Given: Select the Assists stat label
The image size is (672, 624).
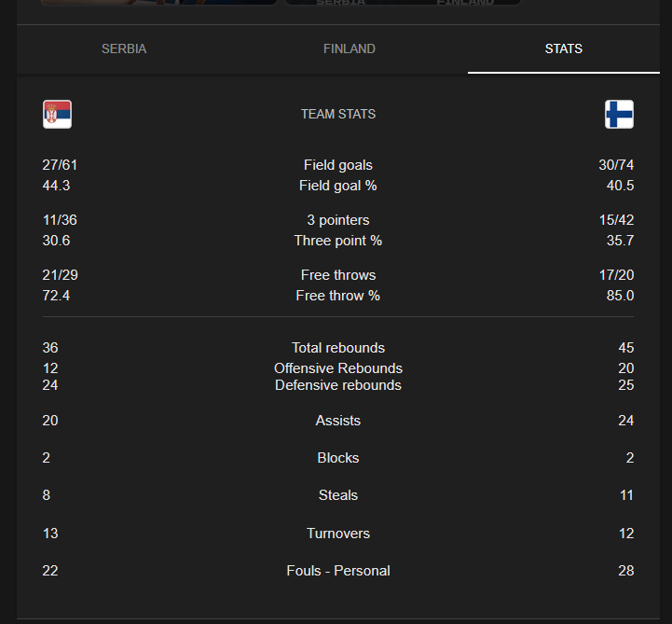Looking at the screenshot, I should click(x=338, y=421).
